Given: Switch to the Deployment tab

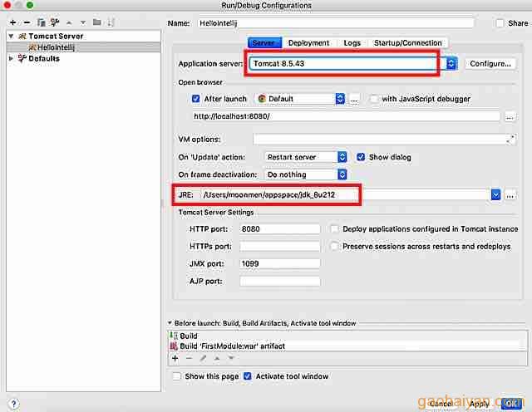Looking at the screenshot, I should tap(308, 43).
